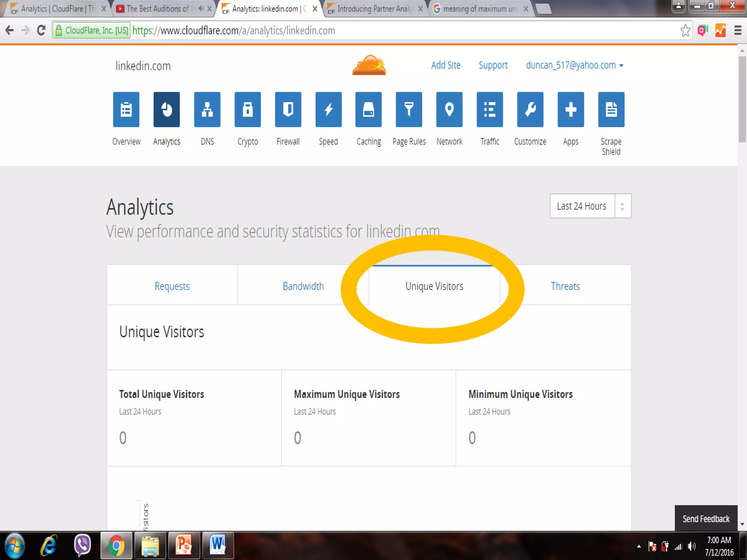
Task: Select the Bandwidth tab
Action: [303, 286]
